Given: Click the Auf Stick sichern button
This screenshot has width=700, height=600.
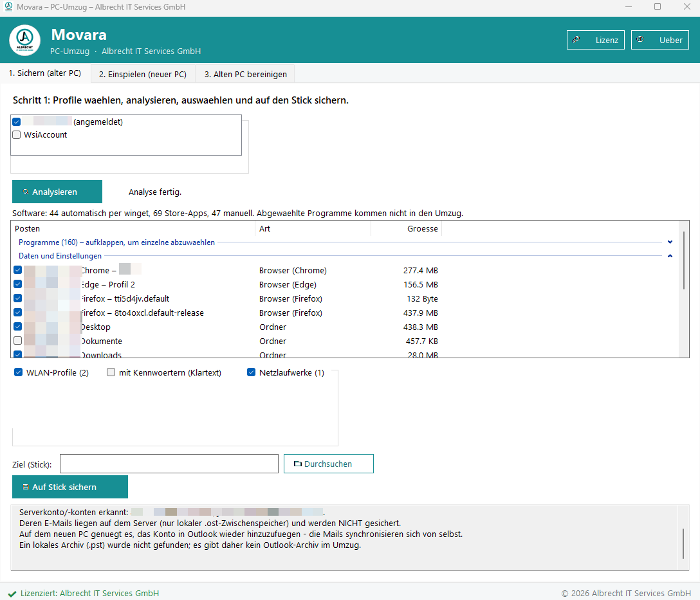Looking at the screenshot, I should tap(70, 487).
